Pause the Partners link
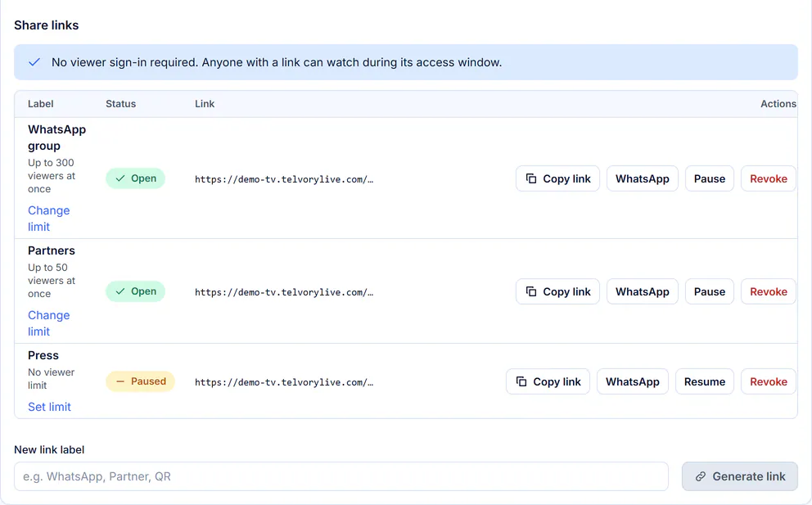Screen dimensions: 812x505 [710, 291]
